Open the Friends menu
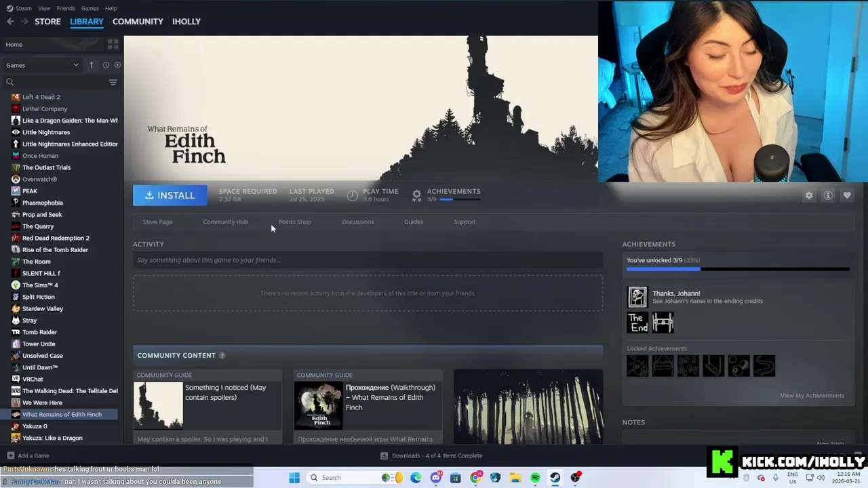The width and height of the screenshot is (868, 488). [x=66, y=8]
